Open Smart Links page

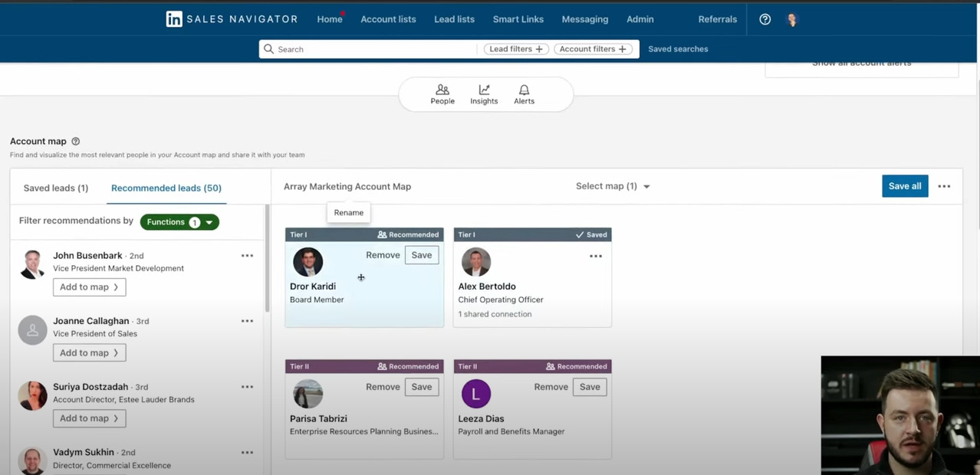(518, 19)
